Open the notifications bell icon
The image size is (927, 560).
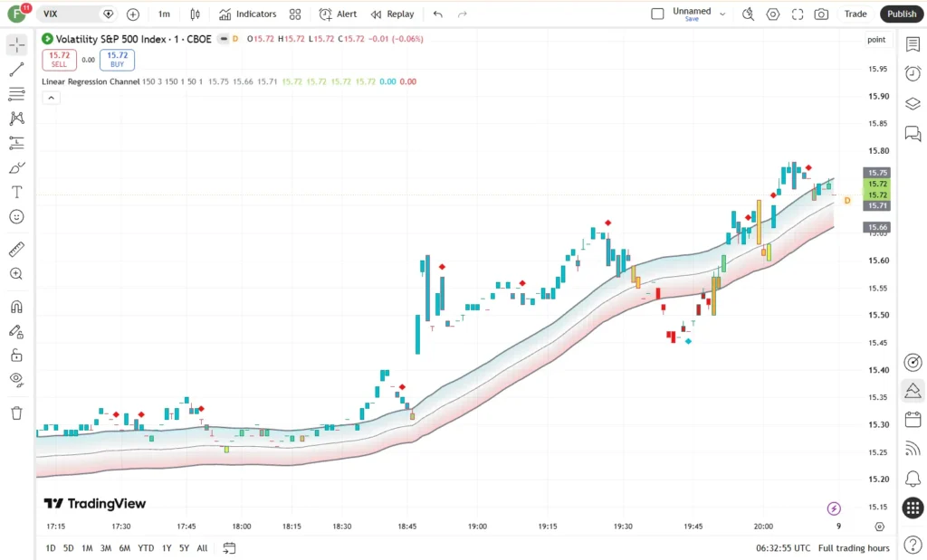click(x=913, y=478)
